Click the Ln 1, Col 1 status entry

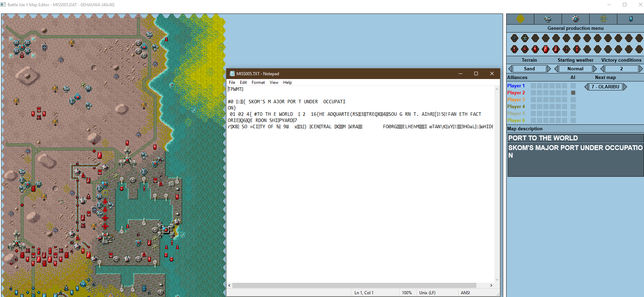click(364, 293)
